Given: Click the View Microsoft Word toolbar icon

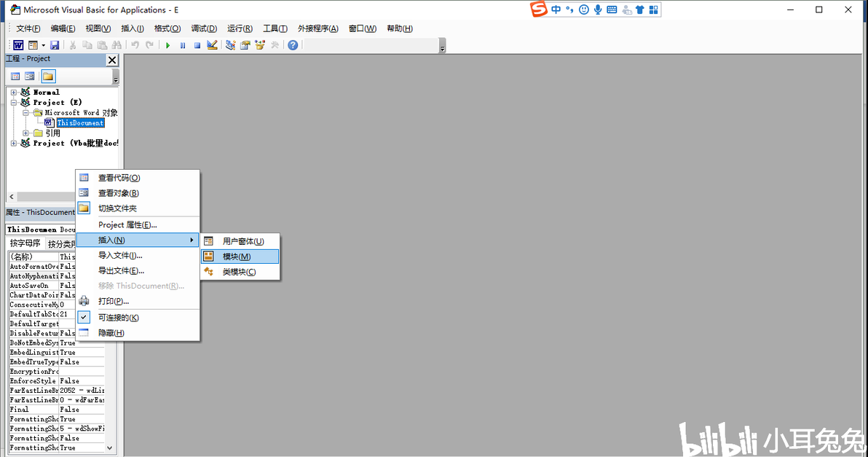Looking at the screenshot, I should [18, 45].
